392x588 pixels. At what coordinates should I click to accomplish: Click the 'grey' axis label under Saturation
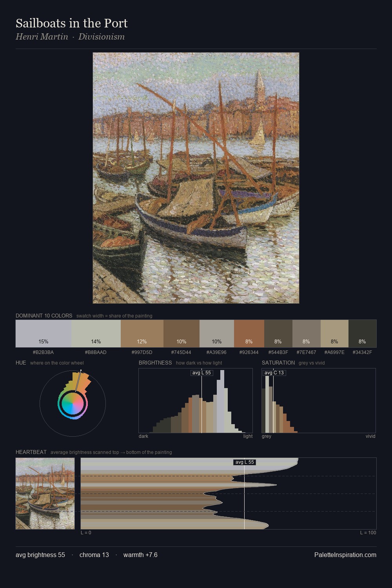coord(267,436)
